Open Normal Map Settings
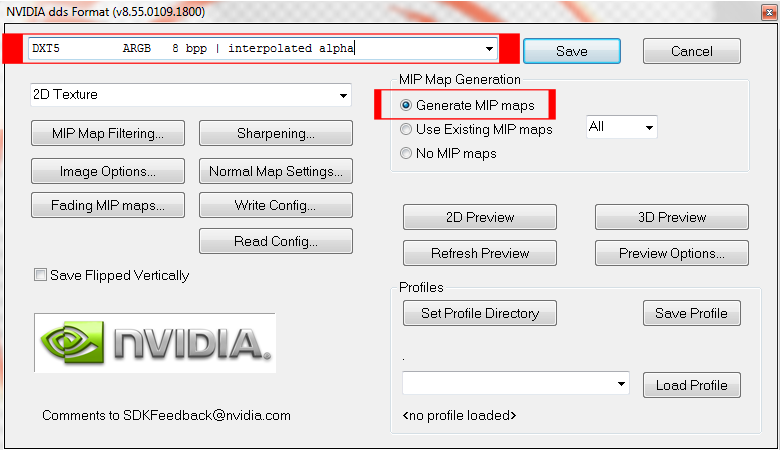The image size is (780, 450). [276, 171]
